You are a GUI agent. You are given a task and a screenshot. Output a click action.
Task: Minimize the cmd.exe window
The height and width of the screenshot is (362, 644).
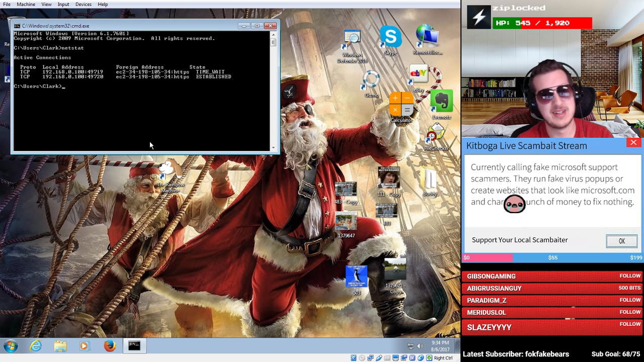pyautogui.click(x=244, y=26)
